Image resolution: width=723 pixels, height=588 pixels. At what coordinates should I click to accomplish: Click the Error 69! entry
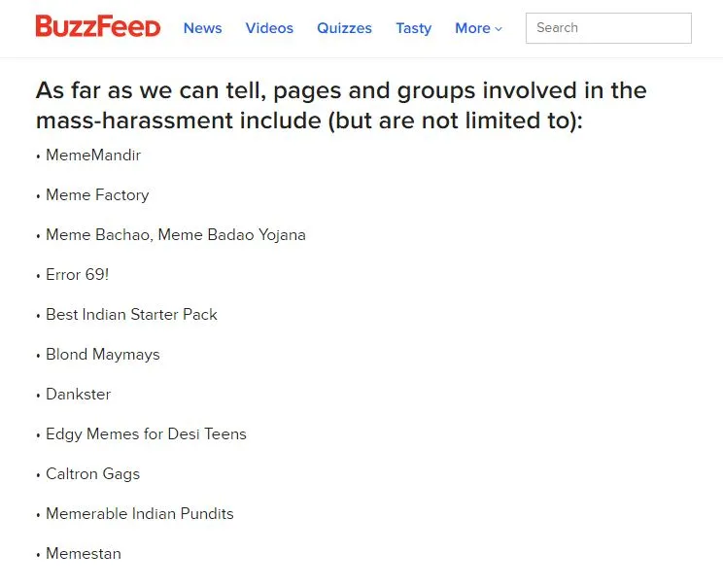[78, 275]
